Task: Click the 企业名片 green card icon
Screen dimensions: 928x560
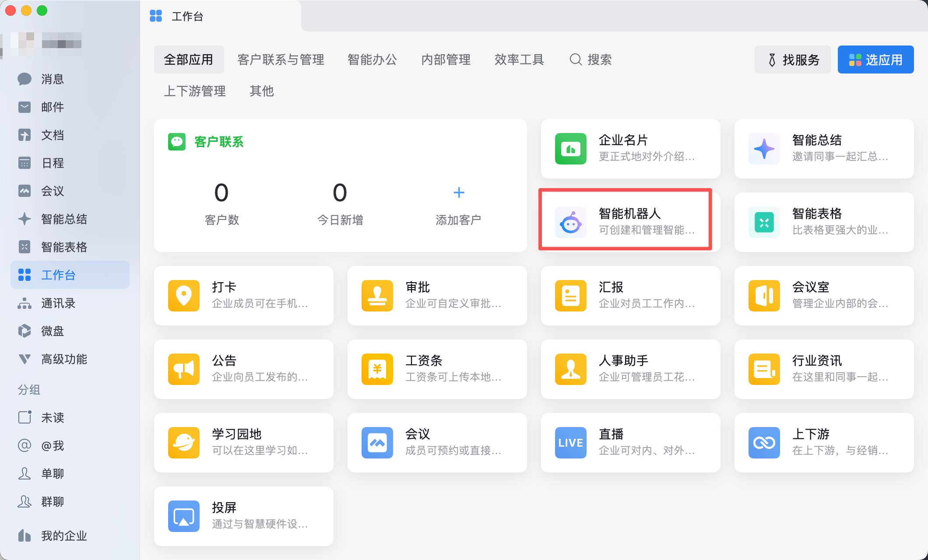Action: 570,149
